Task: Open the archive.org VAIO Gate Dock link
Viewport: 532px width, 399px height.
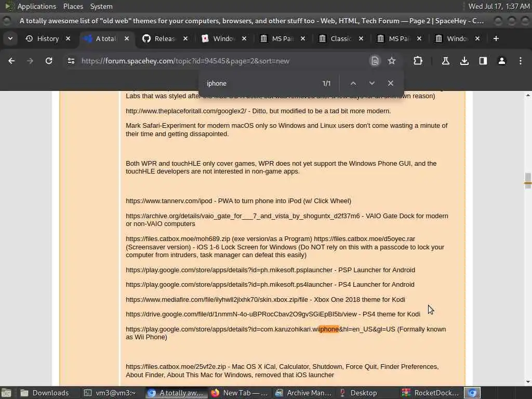Action: point(243,216)
